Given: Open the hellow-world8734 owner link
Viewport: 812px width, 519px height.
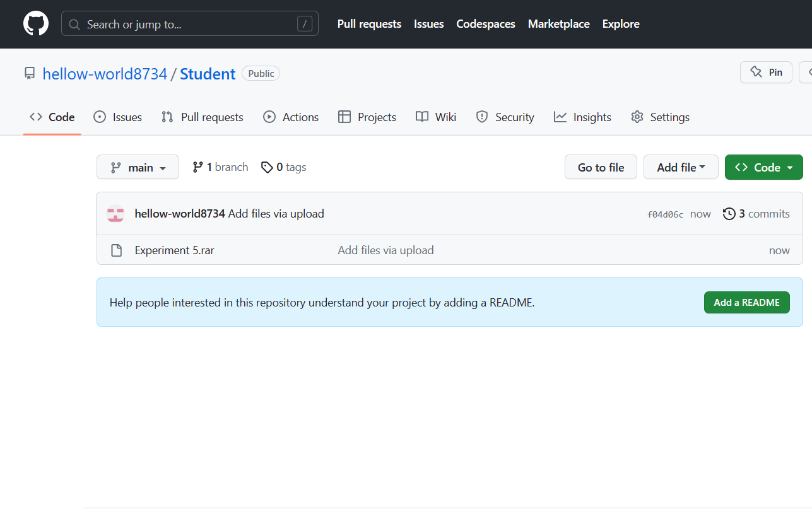Looking at the screenshot, I should (x=105, y=74).
